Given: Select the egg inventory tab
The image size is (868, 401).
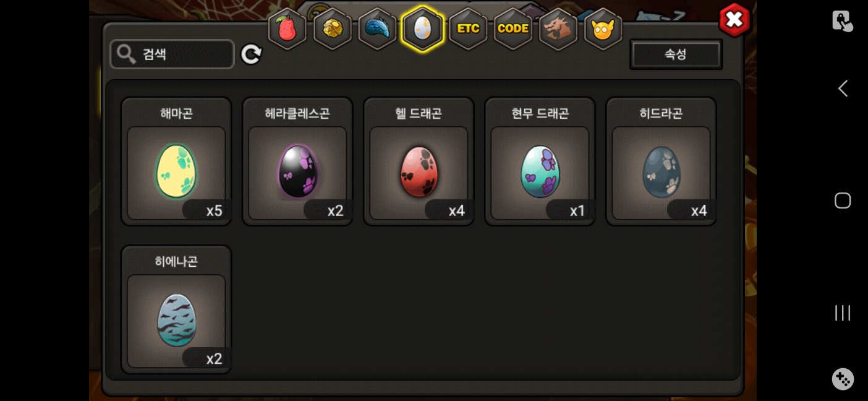Looking at the screenshot, I should pos(422,28).
